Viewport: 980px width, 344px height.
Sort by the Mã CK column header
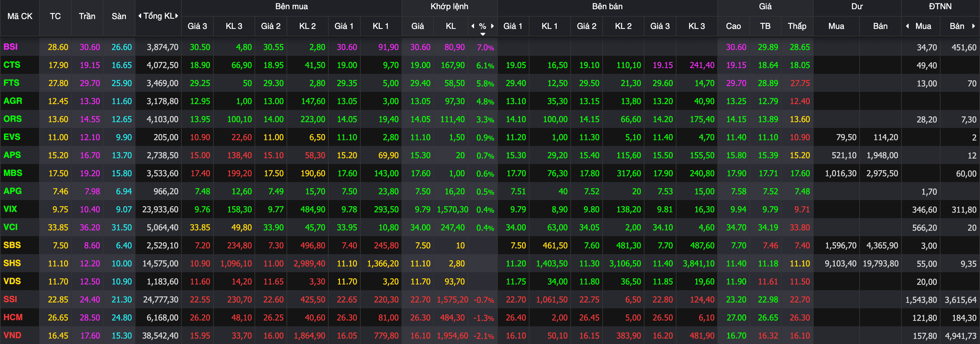click(x=20, y=16)
